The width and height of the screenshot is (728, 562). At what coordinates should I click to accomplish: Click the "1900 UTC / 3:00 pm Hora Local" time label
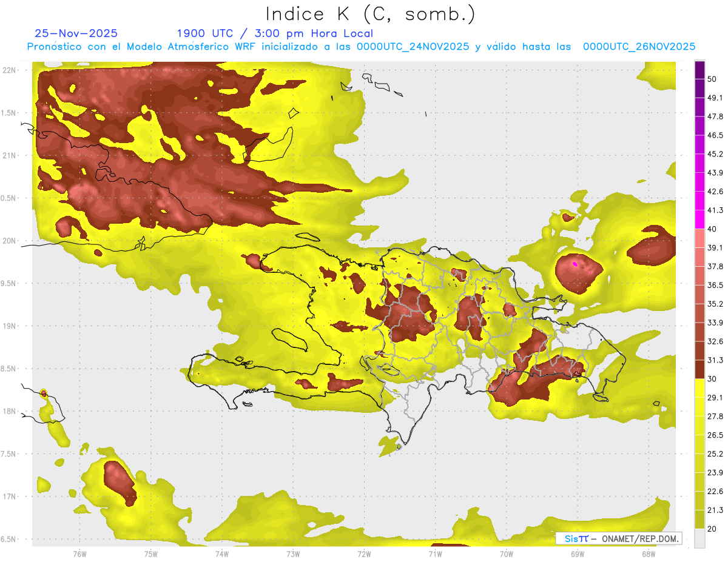pyautogui.click(x=275, y=33)
